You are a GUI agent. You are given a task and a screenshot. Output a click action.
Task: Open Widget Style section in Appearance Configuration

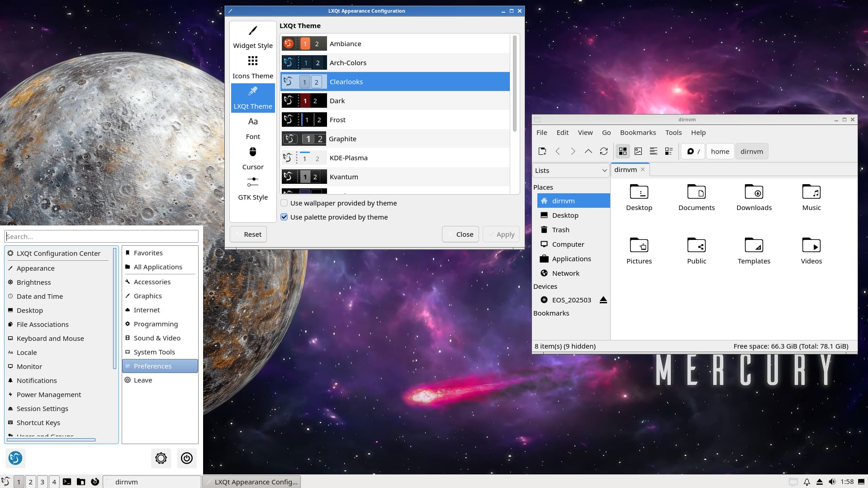coord(253,37)
